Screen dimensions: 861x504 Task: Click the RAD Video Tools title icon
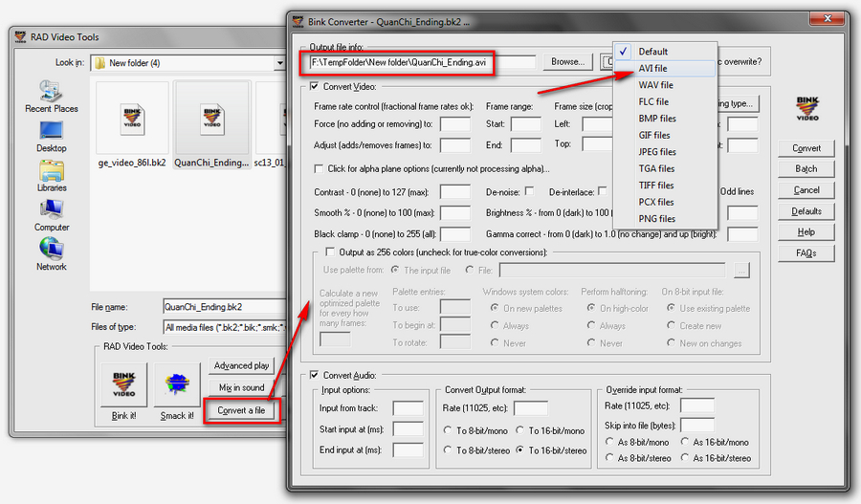[x=20, y=36]
